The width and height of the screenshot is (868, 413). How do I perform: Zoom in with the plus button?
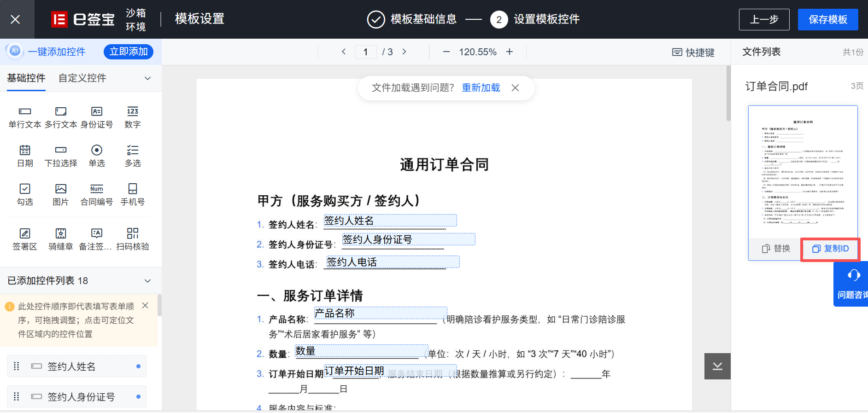pos(509,52)
